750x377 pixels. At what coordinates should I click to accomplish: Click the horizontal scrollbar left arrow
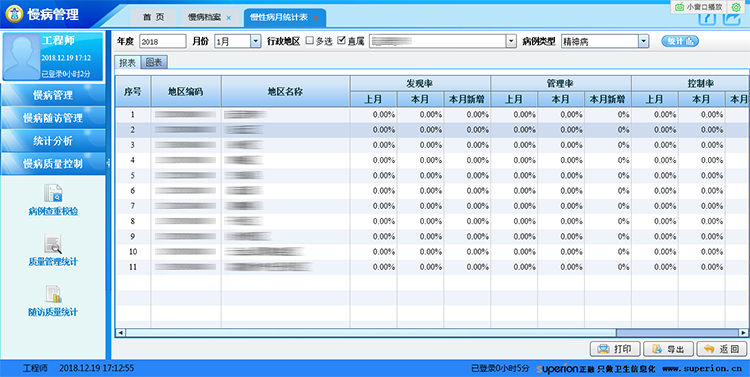(121, 333)
